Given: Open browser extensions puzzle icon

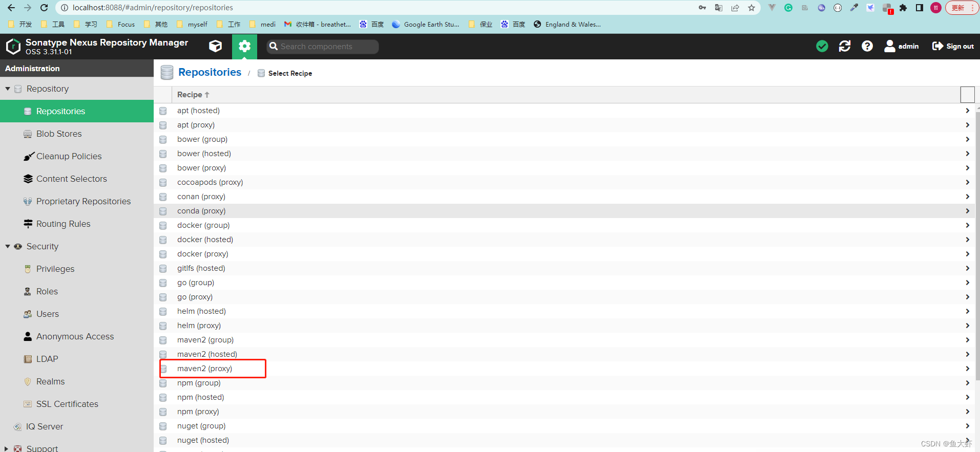Looking at the screenshot, I should [903, 8].
